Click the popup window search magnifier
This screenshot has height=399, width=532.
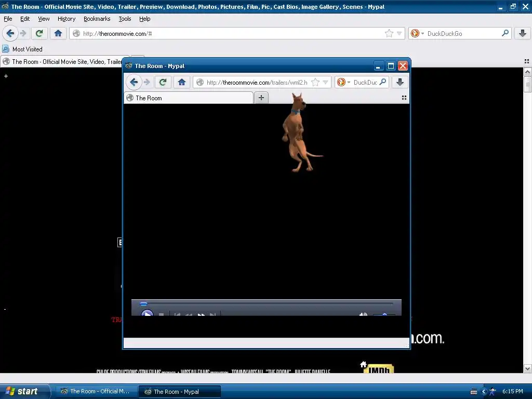coord(383,82)
